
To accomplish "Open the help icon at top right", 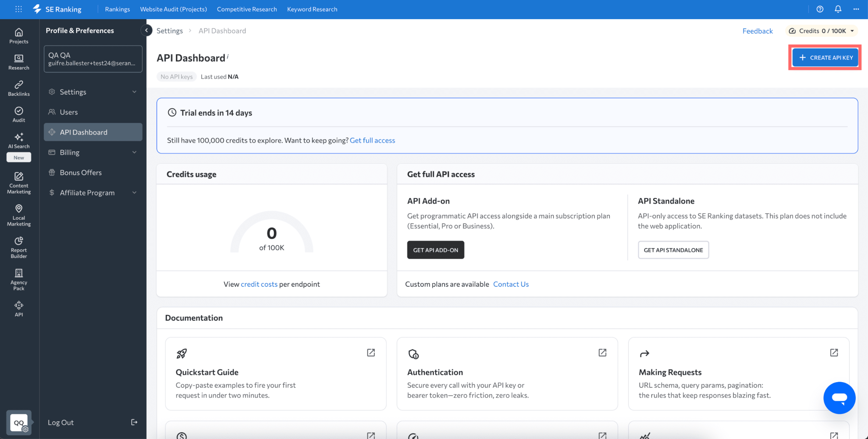I will tap(820, 9).
